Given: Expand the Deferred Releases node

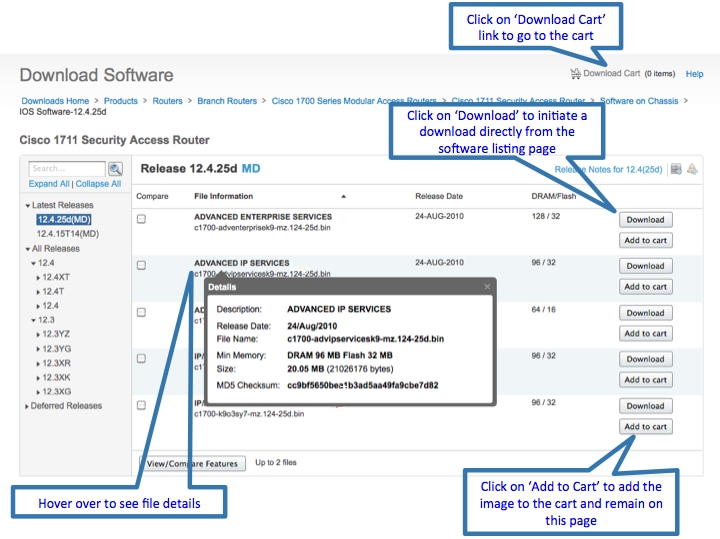Looking at the screenshot, I should coord(27,406).
